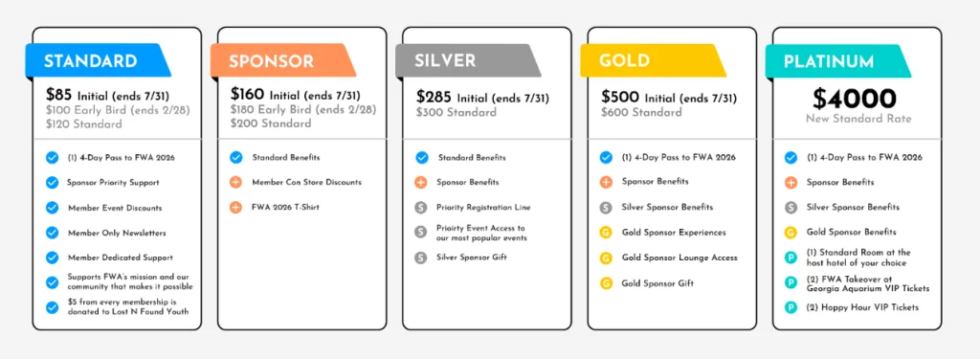Click plus icon beside FWA 2026 T-Shirt
The height and width of the screenshot is (359, 980).
(x=235, y=207)
